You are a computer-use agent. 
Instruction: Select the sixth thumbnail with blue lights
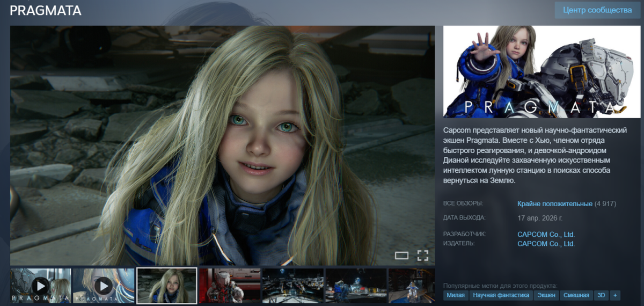pos(356,286)
